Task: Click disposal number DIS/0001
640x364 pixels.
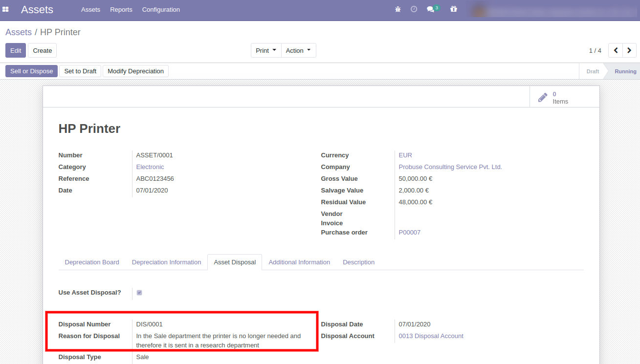Action: (x=150, y=324)
